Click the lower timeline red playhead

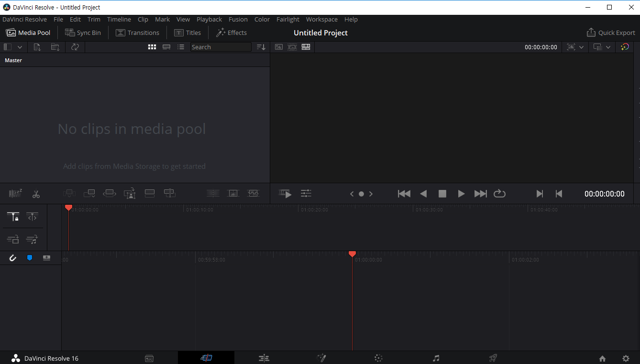point(352,254)
